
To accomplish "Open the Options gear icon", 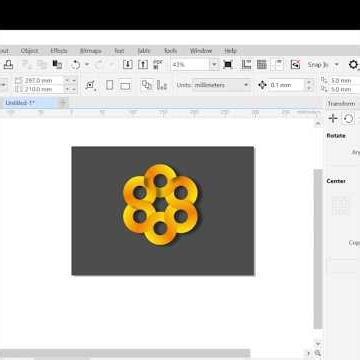I will (x=353, y=64).
